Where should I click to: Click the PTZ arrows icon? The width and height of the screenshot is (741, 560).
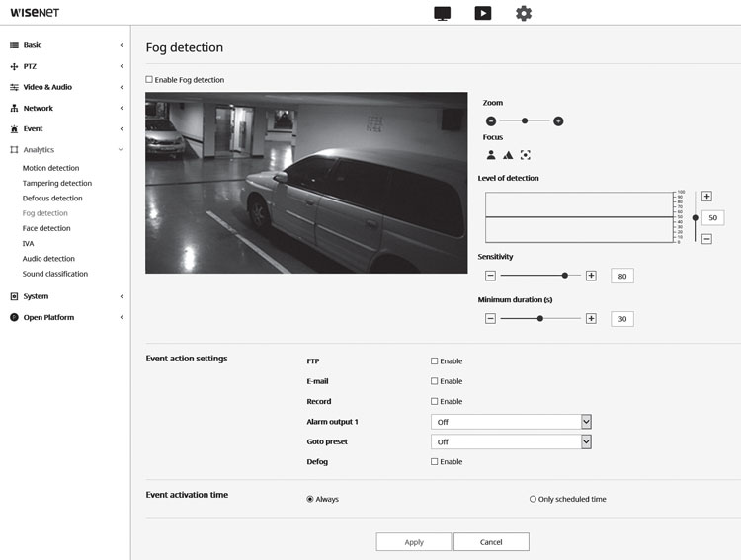pyautogui.click(x=14, y=66)
